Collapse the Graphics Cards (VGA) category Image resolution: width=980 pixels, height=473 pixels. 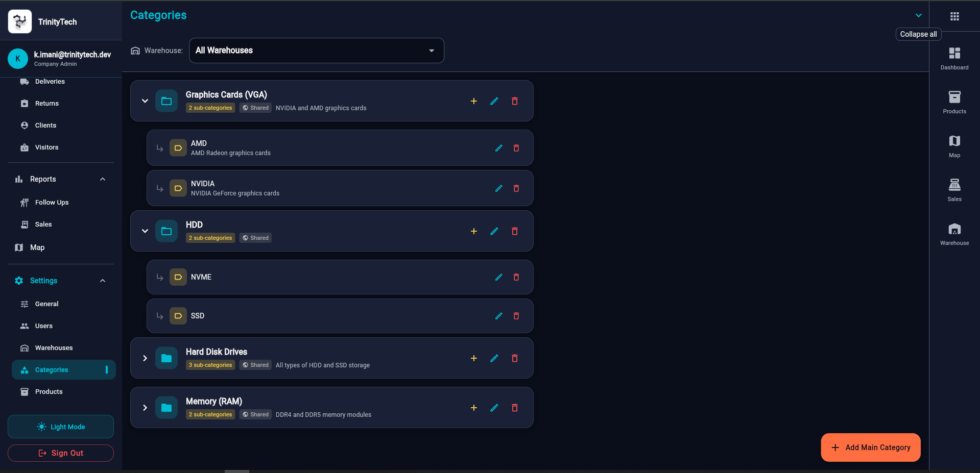click(x=145, y=101)
